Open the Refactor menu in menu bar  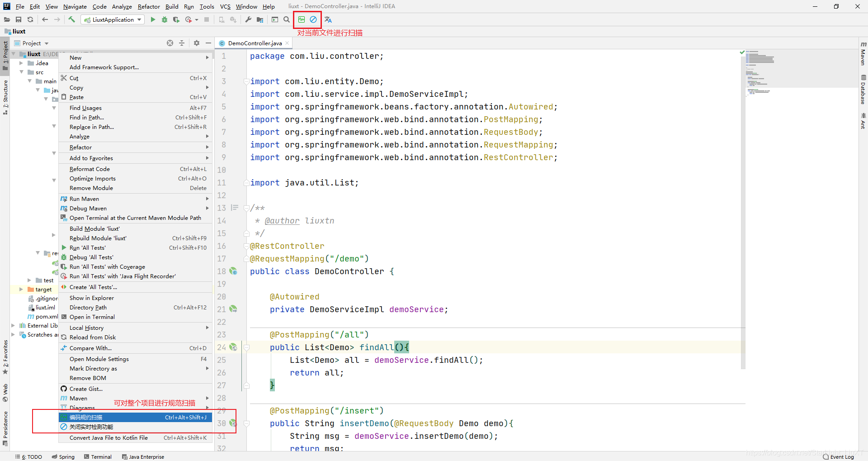tap(149, 6)
